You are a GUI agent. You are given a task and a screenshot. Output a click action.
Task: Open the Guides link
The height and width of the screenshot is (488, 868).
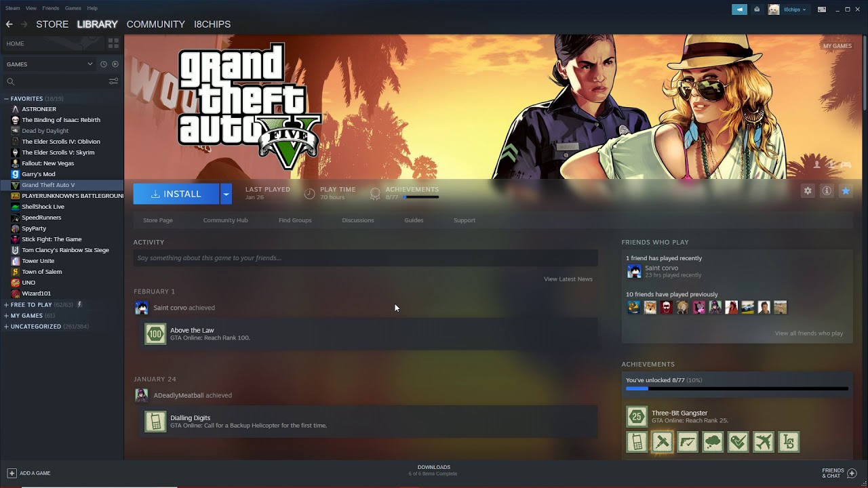click(414, 220)
